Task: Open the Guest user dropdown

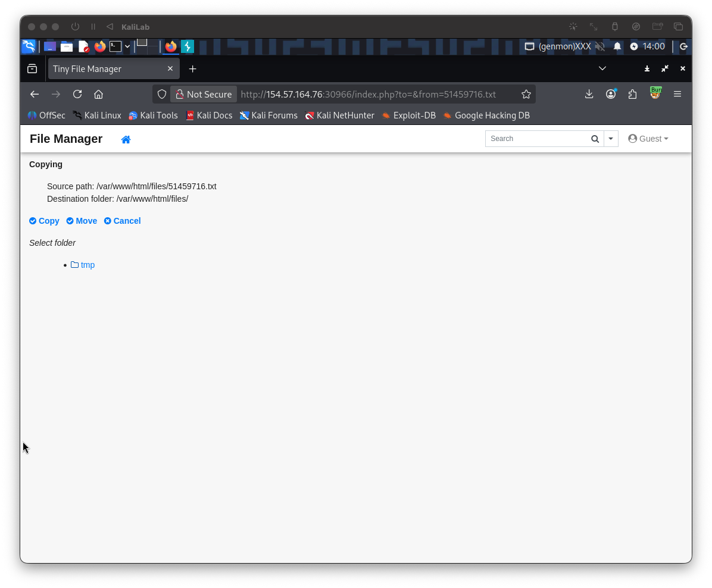Action: click(648, 139)
